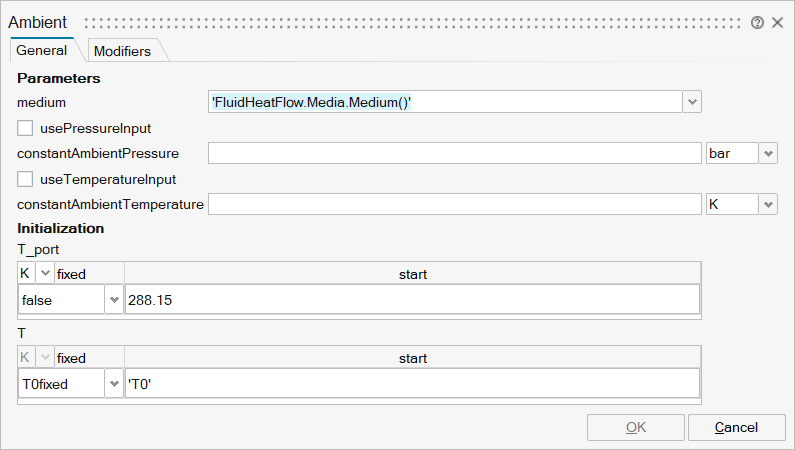Viewport: 795px width, 450px height.
Task: Open the medium dropdown arrow
Action: 692,102
